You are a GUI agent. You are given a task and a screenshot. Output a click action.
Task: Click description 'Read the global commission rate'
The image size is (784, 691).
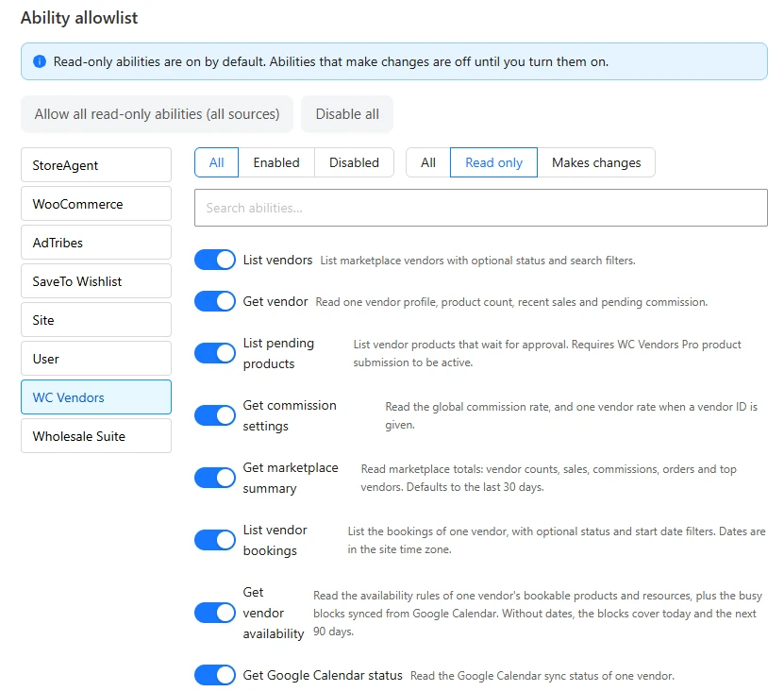pos(572,415)
